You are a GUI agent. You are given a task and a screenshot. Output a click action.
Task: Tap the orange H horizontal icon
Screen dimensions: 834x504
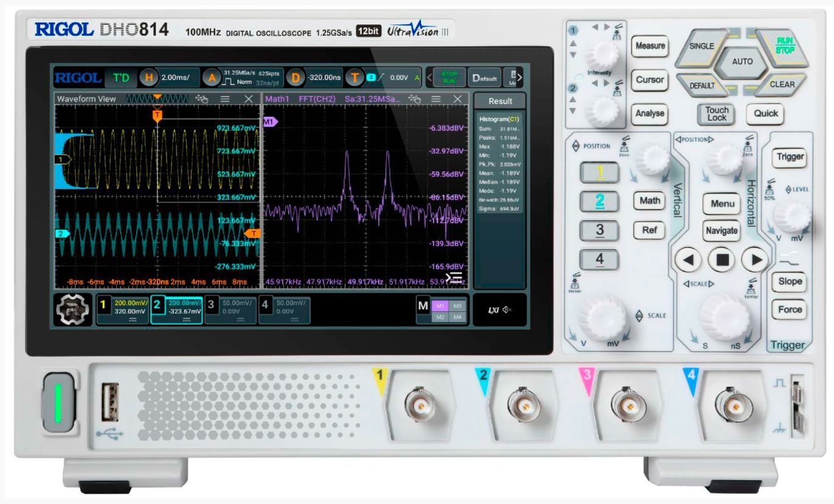[148, 78]
